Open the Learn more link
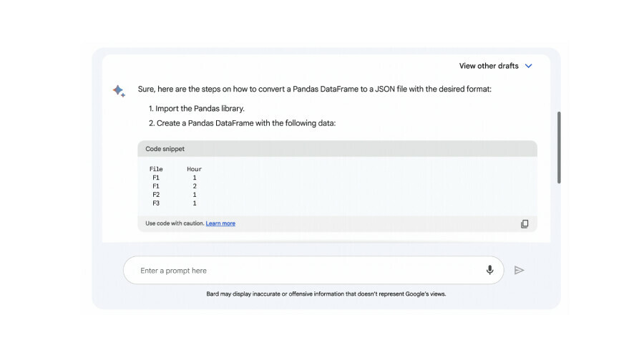Viewport: 644px width, 358px height. 220,223
